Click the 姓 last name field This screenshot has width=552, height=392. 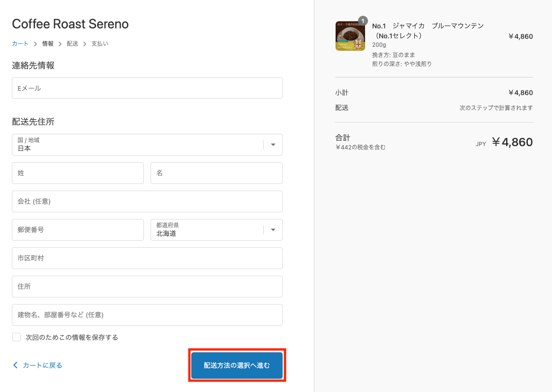[78, 173]
